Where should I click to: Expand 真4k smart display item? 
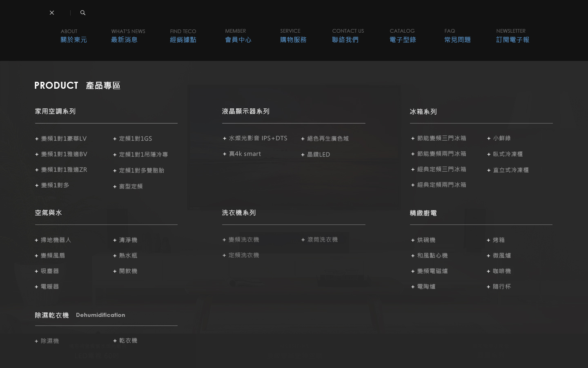(x=245, y=154)
